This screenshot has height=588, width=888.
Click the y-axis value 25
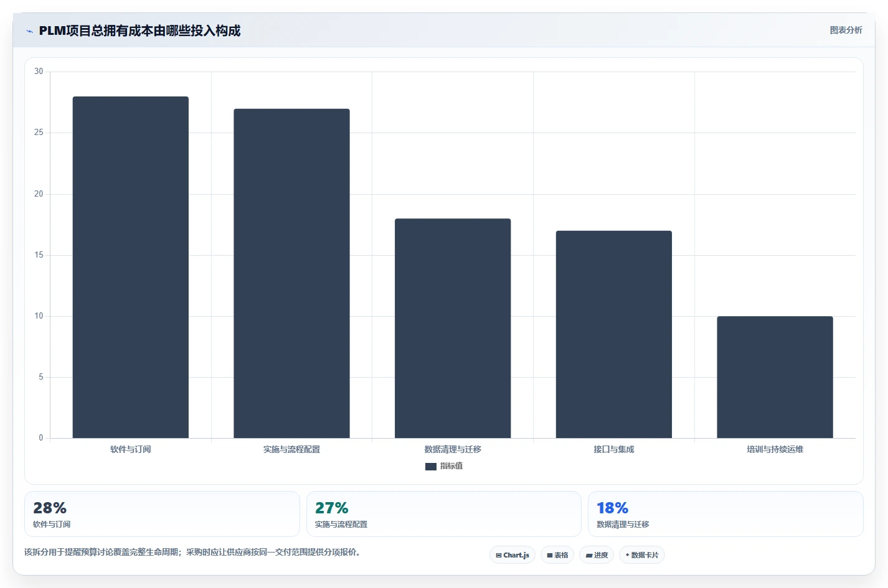[39, 133]
